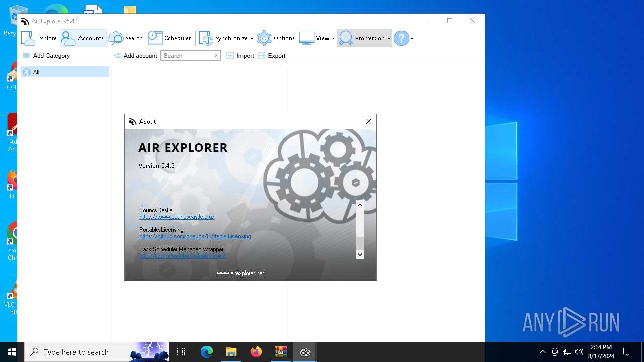Open the bouncycastle.org link
This screenshot has width=644, height=362.
tap(177, 217)
